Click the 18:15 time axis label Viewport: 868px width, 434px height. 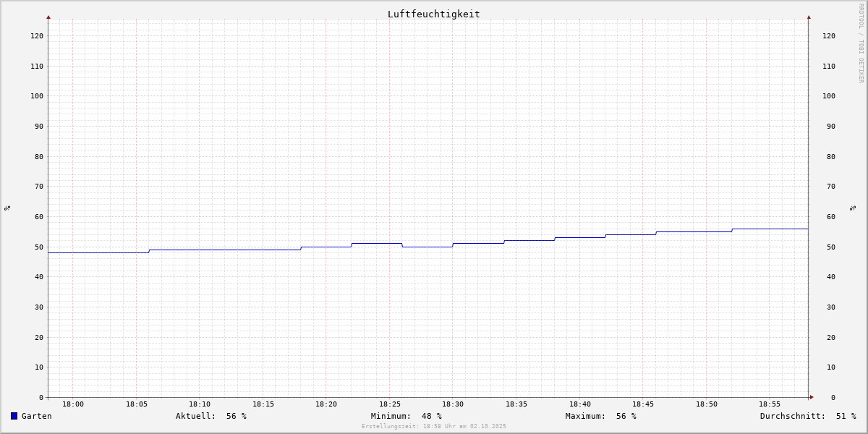click(263, 404)
